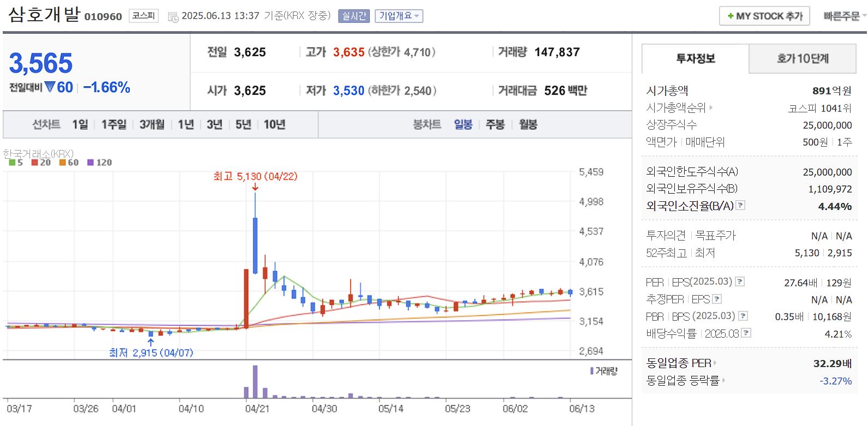Click the tall 04/21 volume bar

(255, 382)
